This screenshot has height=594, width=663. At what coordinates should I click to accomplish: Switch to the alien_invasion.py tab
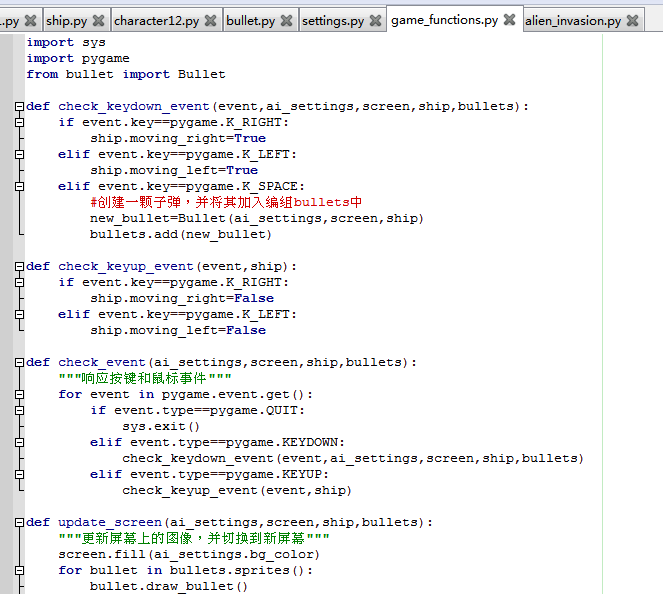click(573, 20)
